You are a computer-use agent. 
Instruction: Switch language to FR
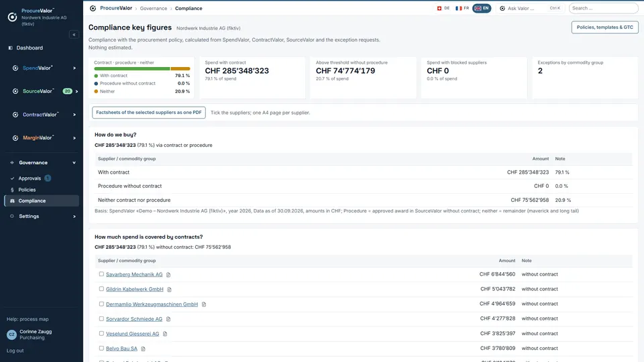click(462, 8)
